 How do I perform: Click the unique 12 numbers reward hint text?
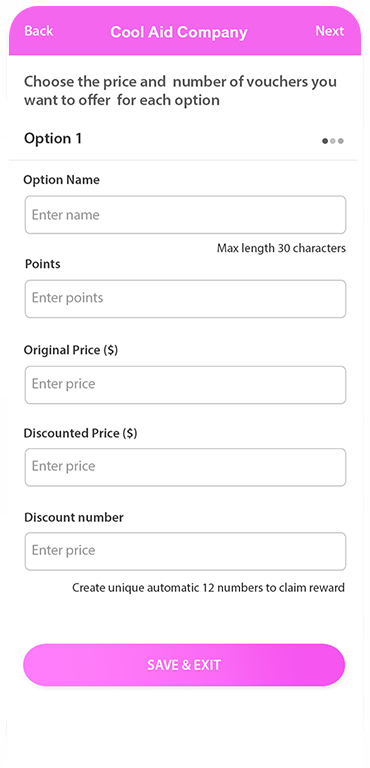[209, 587]
